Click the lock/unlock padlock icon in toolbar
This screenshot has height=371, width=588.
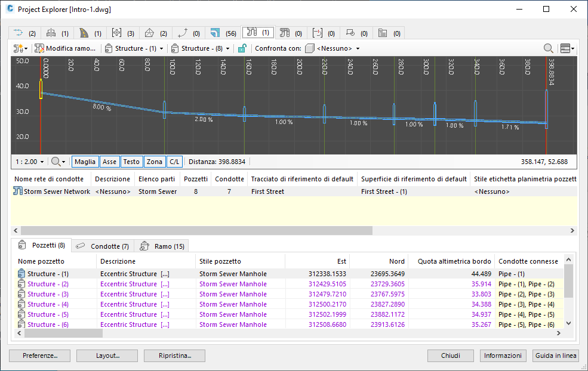point(242,48)
